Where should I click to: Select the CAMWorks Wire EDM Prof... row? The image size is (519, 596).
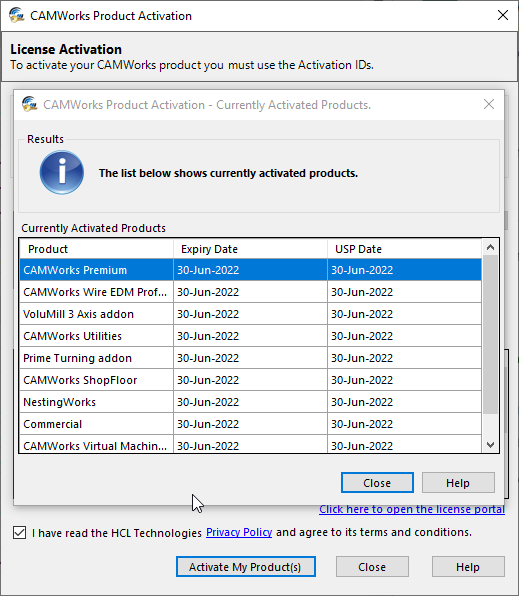pyautogui.click(x=251, y=292)
